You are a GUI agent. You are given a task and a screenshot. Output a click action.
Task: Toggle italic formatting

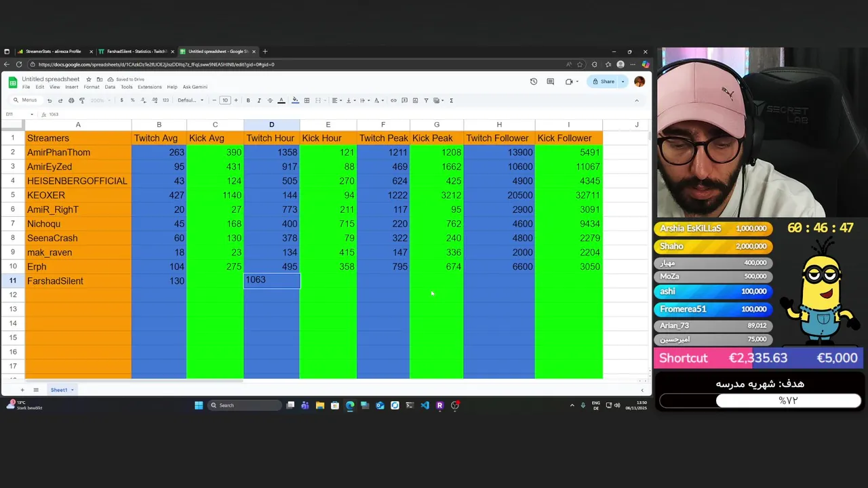259,100
